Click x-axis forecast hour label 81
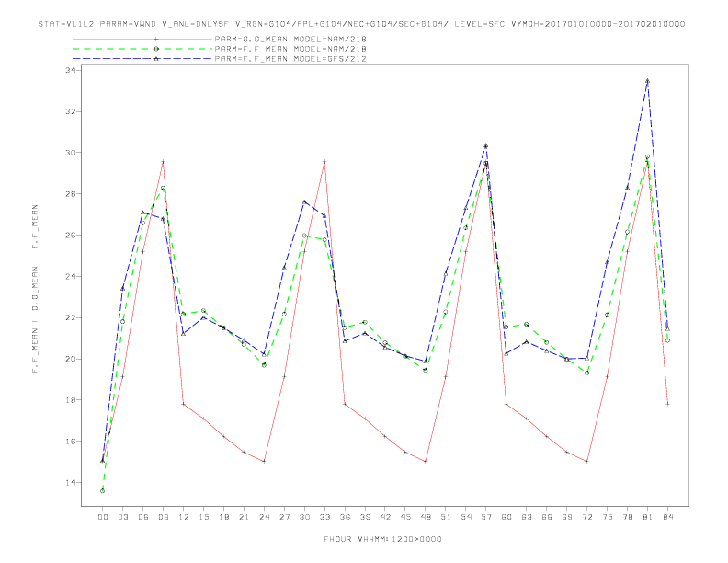The width and height of the screenshot is (728, 563). [648, 517]
